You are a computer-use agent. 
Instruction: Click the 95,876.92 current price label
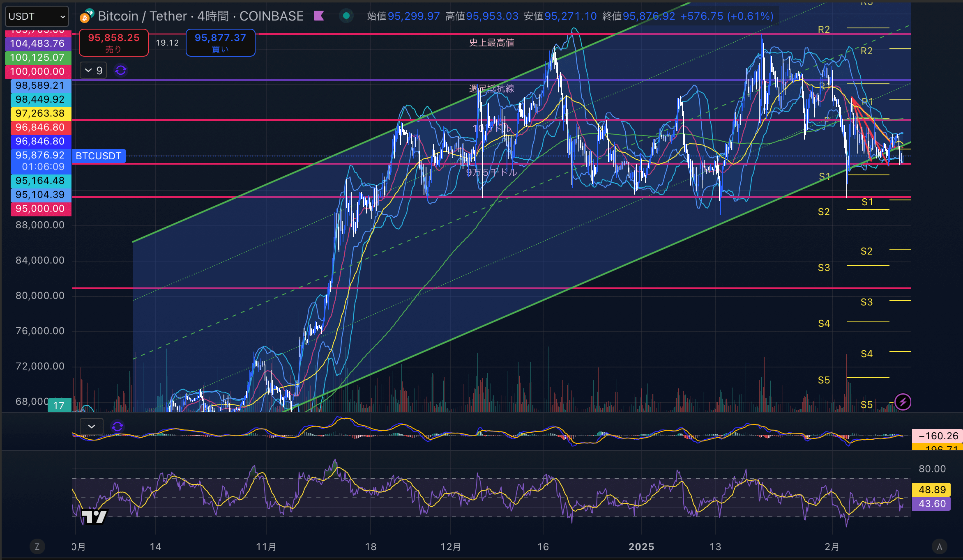tap(40, 161)
